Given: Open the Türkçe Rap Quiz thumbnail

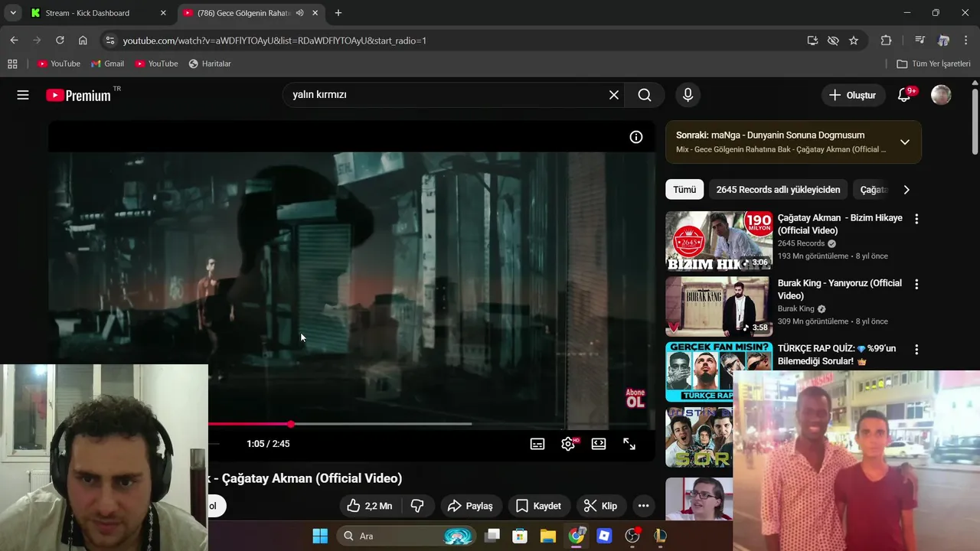Looking at the screenshot, I should point(699,371).
